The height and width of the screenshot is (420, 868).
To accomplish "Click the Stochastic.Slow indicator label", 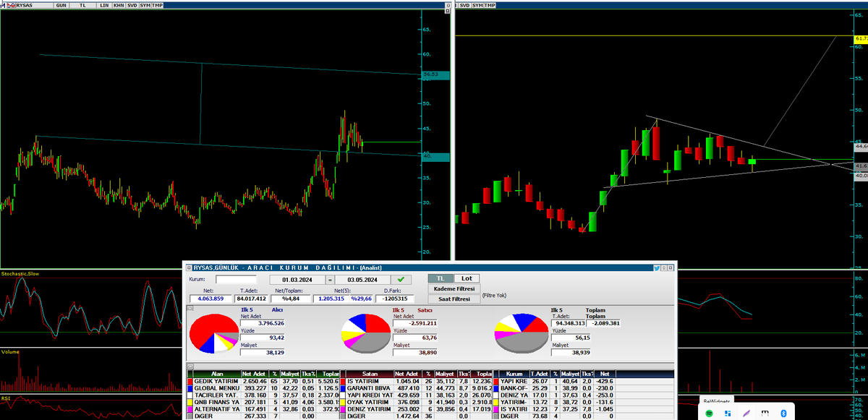I will pyautogui.click(x=19, y=274).
